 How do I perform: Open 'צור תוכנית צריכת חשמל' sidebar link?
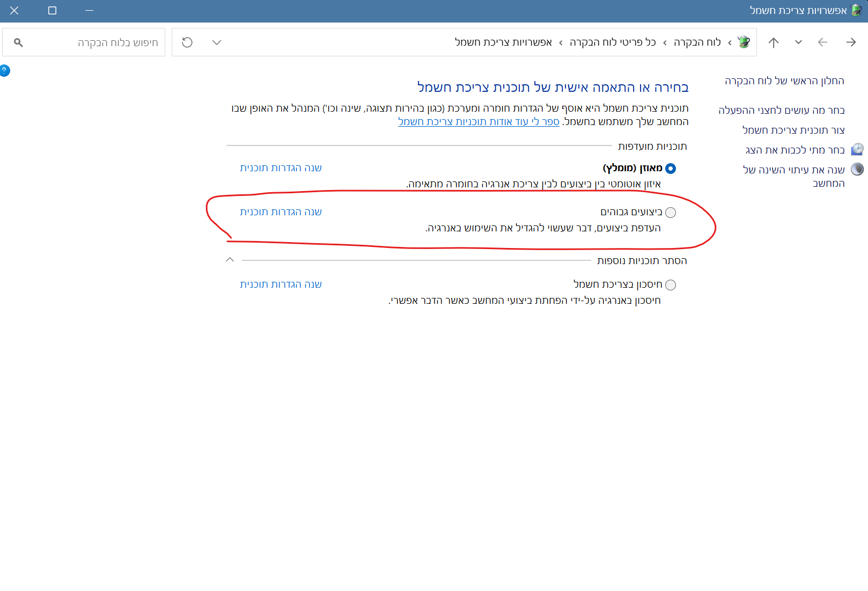[793, 130]
